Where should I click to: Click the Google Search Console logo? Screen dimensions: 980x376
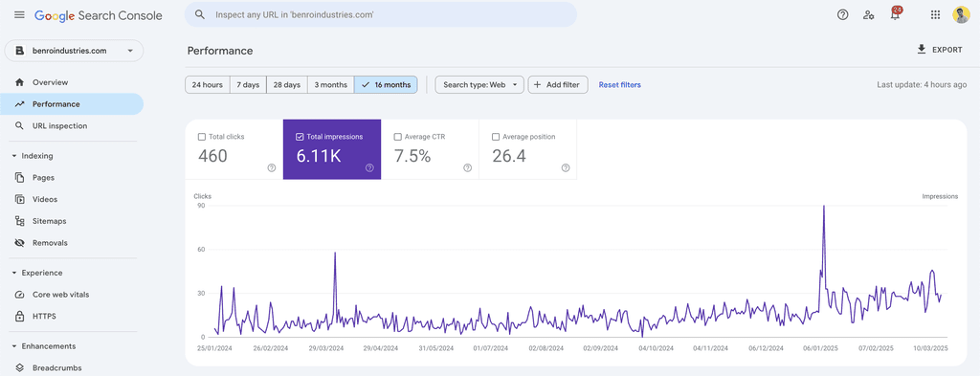pos(99,15)
